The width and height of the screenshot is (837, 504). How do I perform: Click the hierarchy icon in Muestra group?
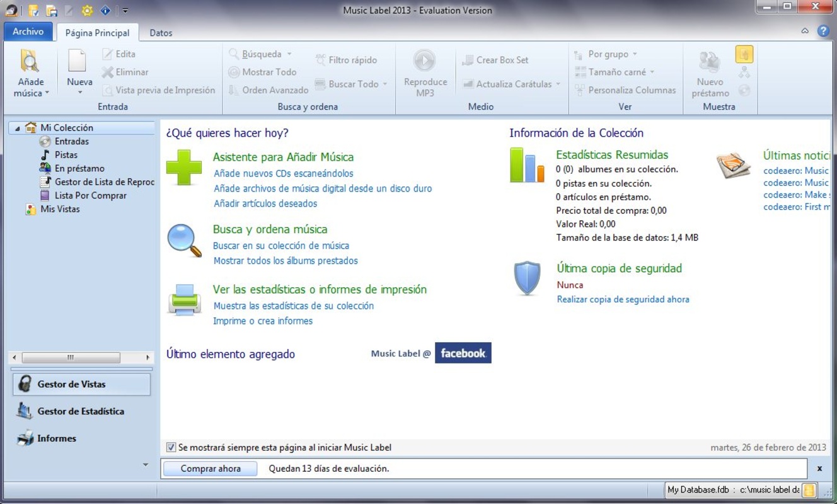pyautogui.click(x=744, y=72)
